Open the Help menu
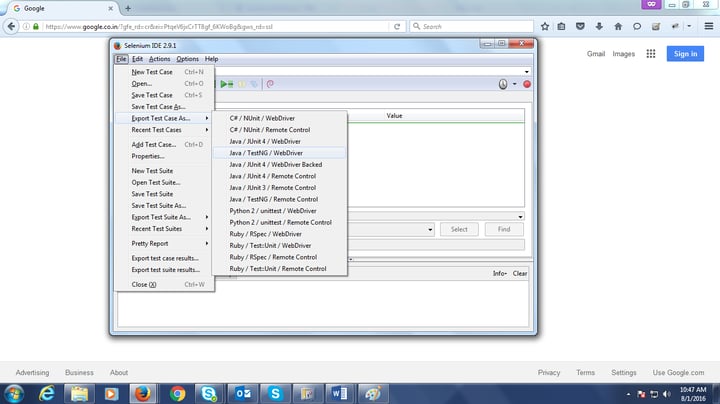The height and width of the screenshot is (404, 720). 211,59
